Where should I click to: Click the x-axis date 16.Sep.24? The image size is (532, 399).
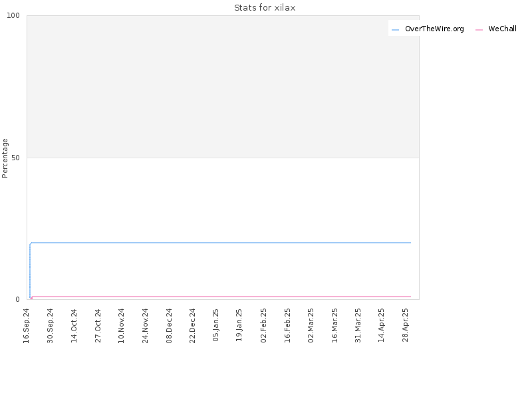pos(27,326)
